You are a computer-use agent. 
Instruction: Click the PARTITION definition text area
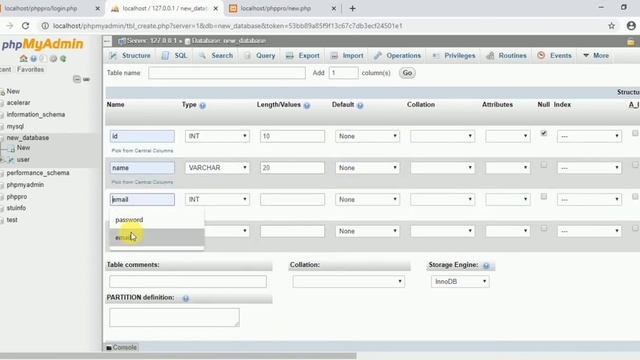point(174,317)
